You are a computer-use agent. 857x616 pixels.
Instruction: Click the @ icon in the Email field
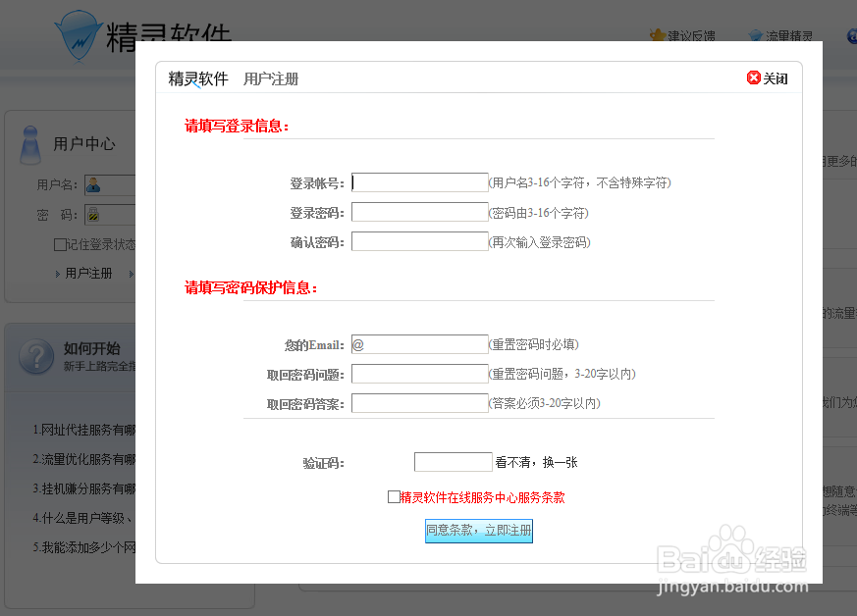point(359,344)
